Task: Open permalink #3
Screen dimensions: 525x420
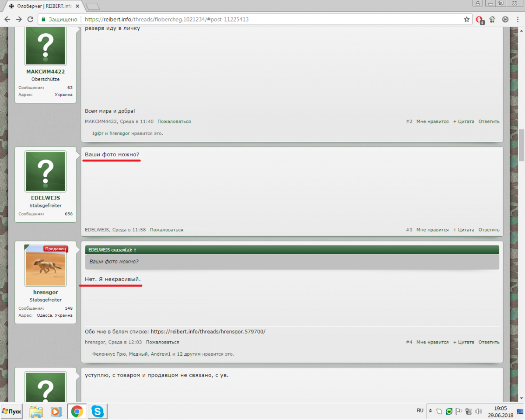Action: [409, 230]
